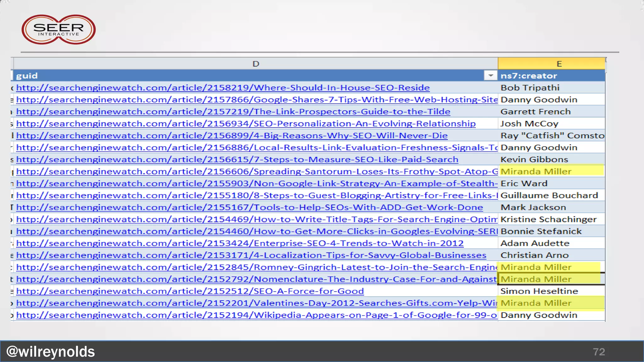Open The-Link-Prospectors-Guide-to-the-Tilde link
This screenshot has width=644, height=362.
coord(233,112)
